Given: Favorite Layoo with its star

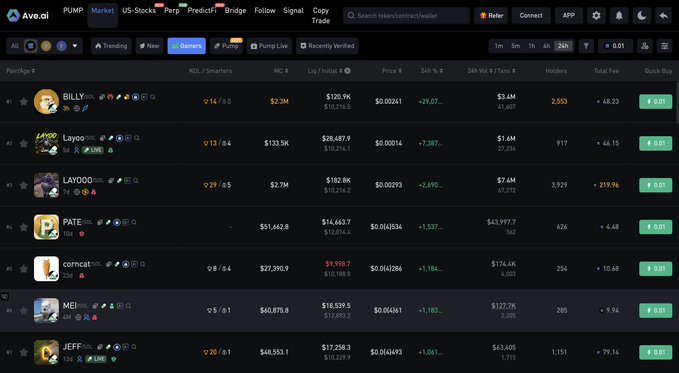Looking at the screenshot, I should coord(23,143).
